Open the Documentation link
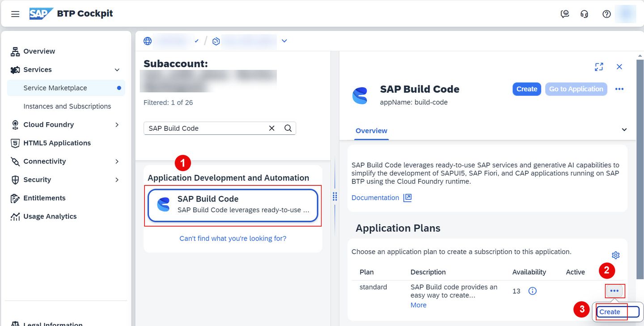The height and width of the screenshot is (326, 644). click(375, 197)
